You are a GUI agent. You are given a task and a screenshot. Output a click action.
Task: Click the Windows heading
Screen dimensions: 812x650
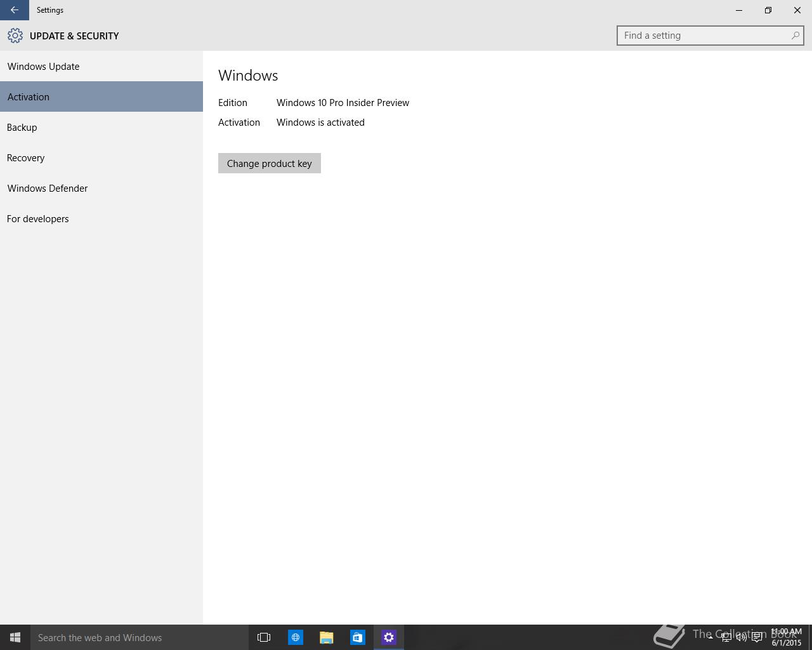pos(248,76)
